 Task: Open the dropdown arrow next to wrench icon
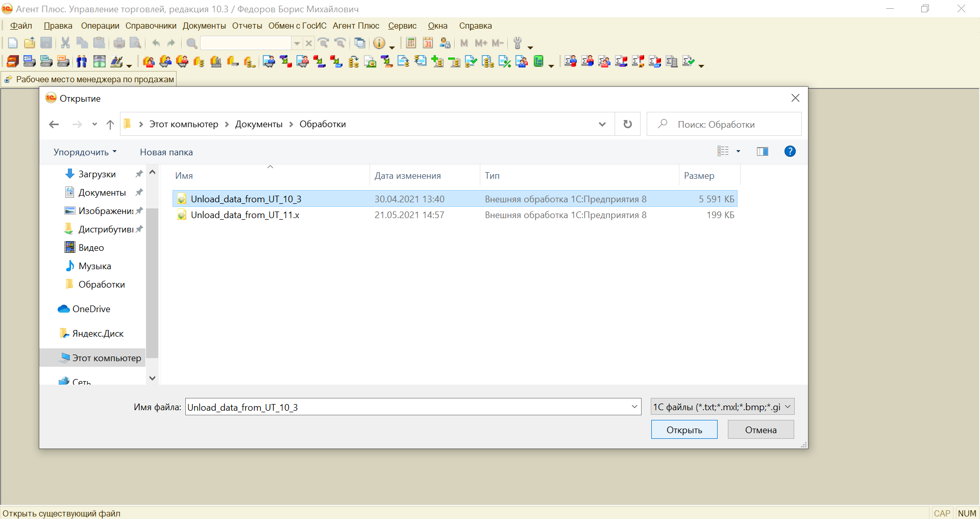[x=530, y=46]
